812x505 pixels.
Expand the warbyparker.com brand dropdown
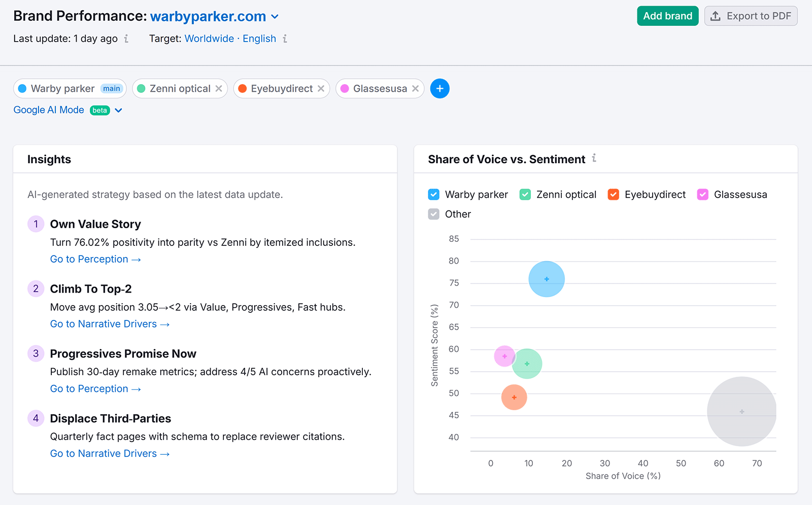point(275,16)
